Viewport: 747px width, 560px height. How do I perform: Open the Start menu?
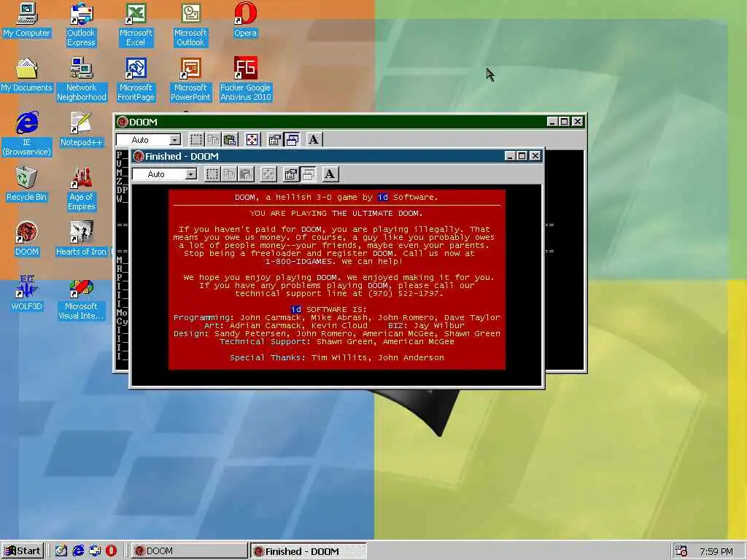[x=23, y=551]
